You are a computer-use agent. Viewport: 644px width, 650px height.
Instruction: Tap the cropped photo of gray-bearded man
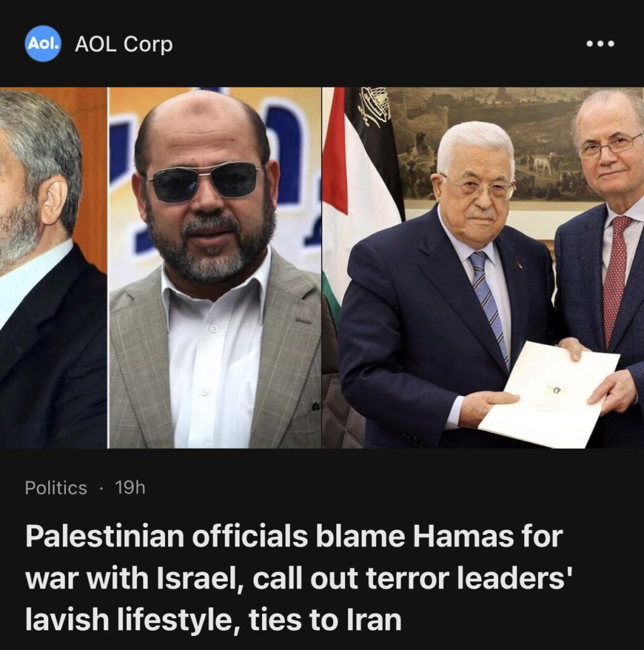point(53,268)
